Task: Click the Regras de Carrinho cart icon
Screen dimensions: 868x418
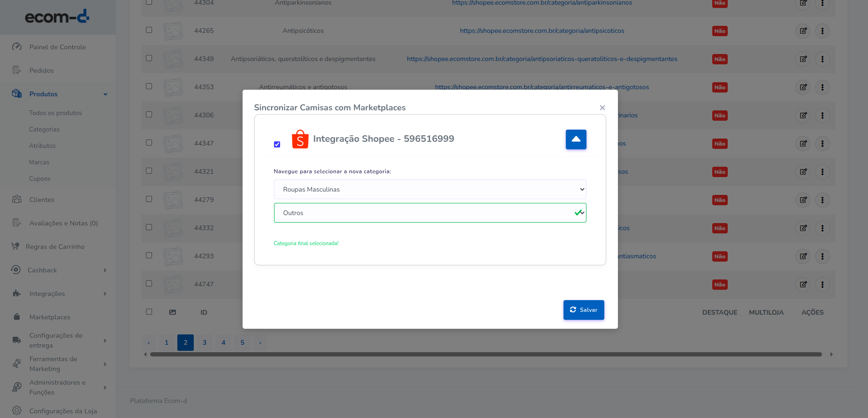Action: 15,246
